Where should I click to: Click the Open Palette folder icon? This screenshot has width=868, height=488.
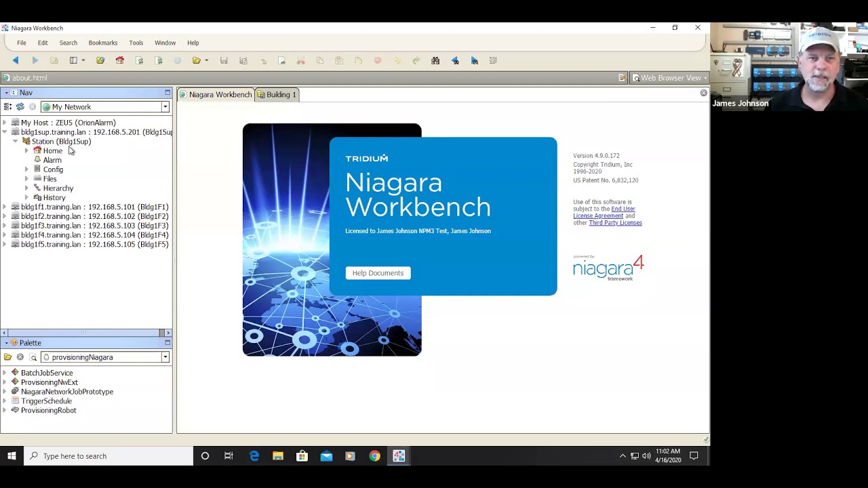(x=7, y=357)
